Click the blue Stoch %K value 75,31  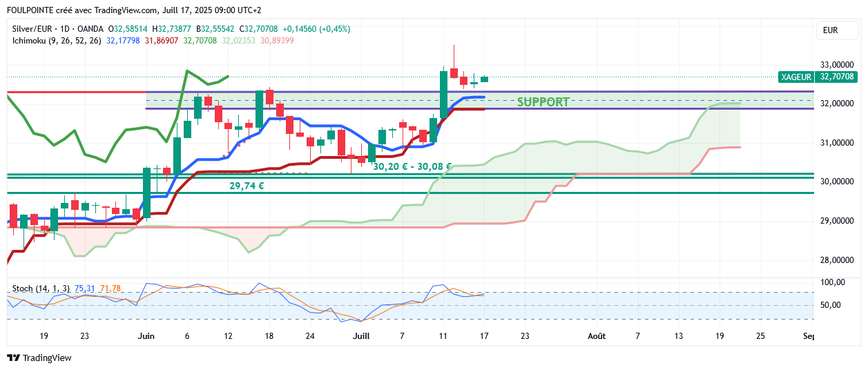pos(84,288)
